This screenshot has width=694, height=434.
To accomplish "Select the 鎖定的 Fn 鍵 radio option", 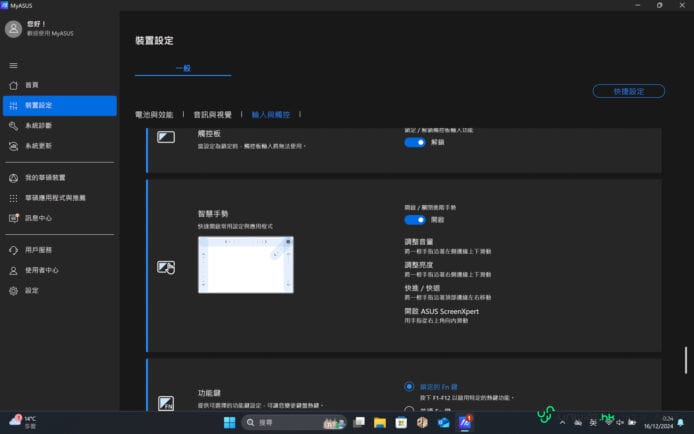I will point(409,386).
